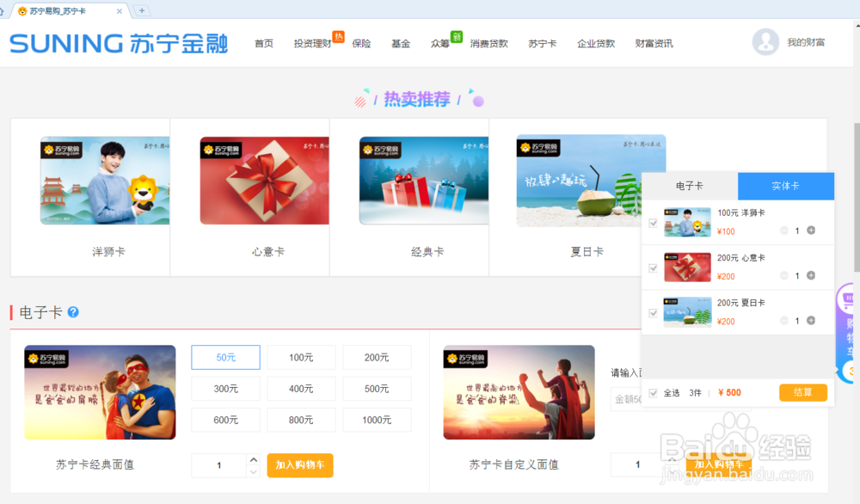This screenshot has width=860, height=504.
Task: Decrement classic card quantity with down arrow
Action: tap(254, 471)
